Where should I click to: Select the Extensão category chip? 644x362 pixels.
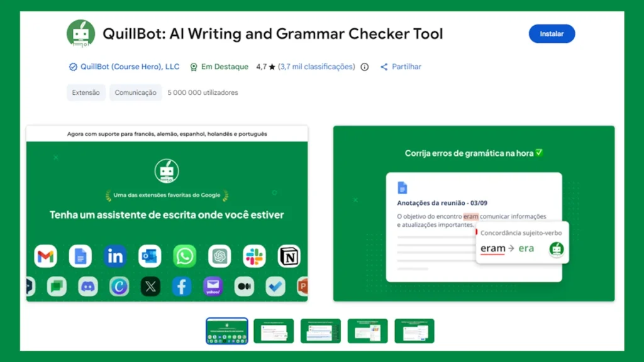(x=86, y=92)
